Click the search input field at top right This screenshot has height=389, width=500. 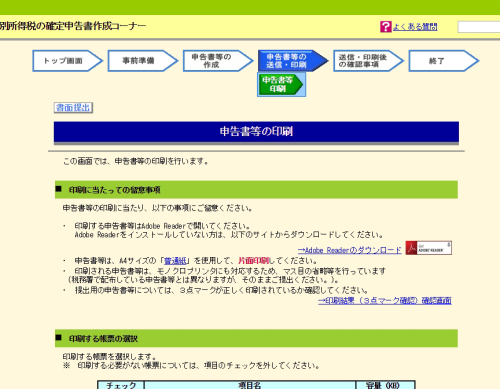pyautogui.click(x=479, y=27)
